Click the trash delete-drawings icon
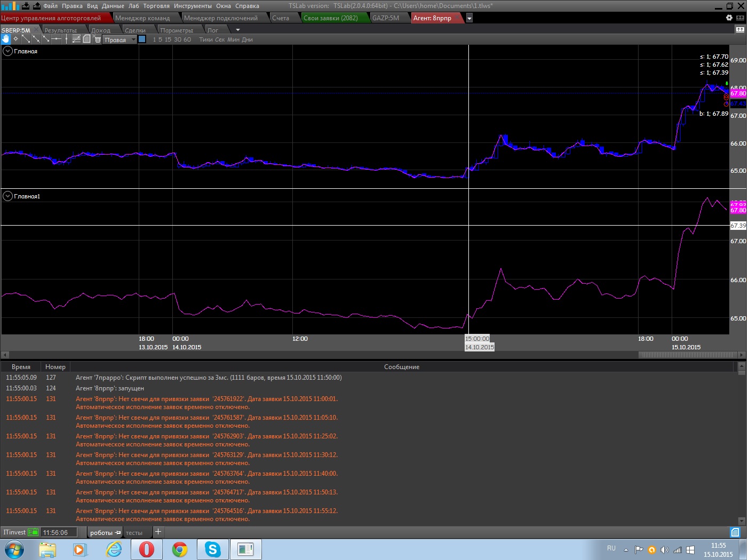The width and height of the screenshot is (749, 560). click(98, 39)
